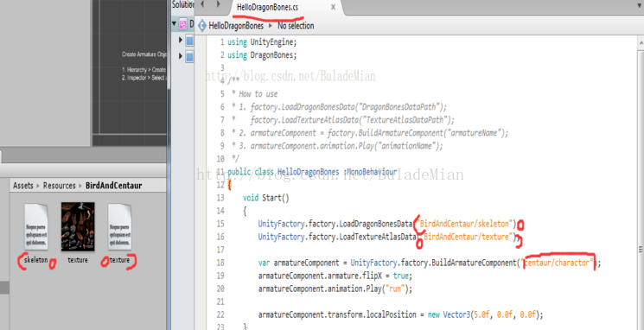Click the public class HelloDragonBones declaration
Image resolution: width=644 pixels, height=330 pixels.
tap(312, 172)
